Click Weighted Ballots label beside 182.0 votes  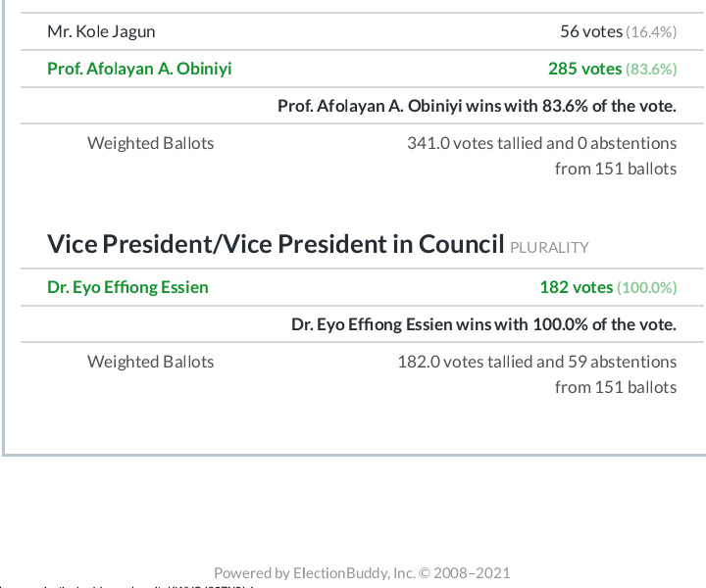[150, 362]
